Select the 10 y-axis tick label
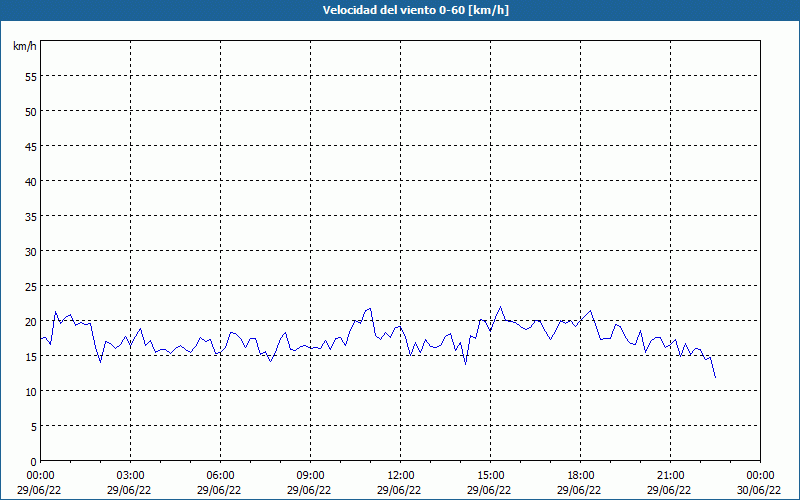 (x=30, y=391)
